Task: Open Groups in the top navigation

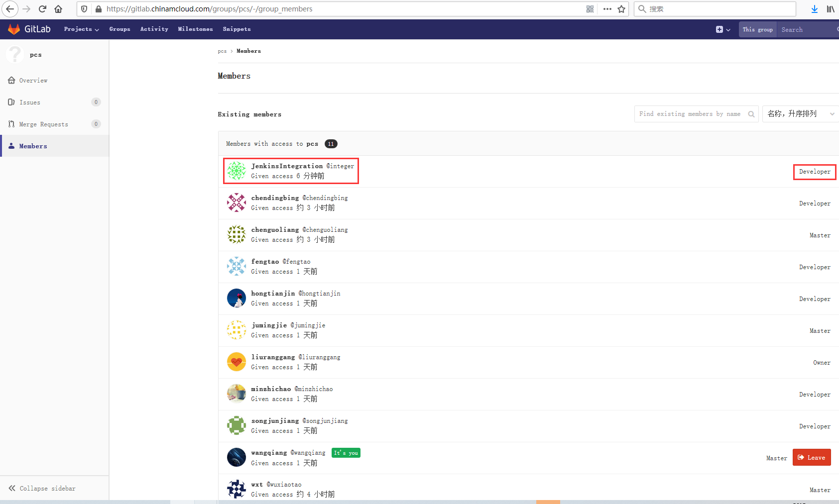Action: (120, 29)
